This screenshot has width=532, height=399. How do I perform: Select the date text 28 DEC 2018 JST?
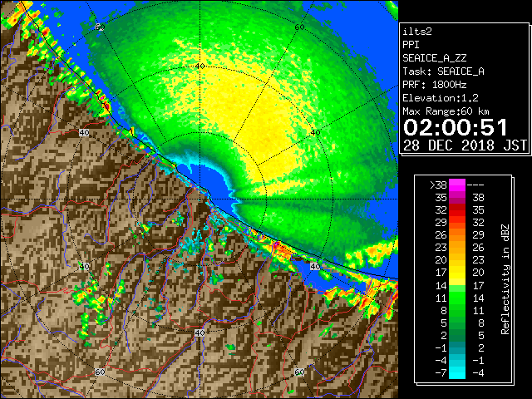tap(465, 145)
